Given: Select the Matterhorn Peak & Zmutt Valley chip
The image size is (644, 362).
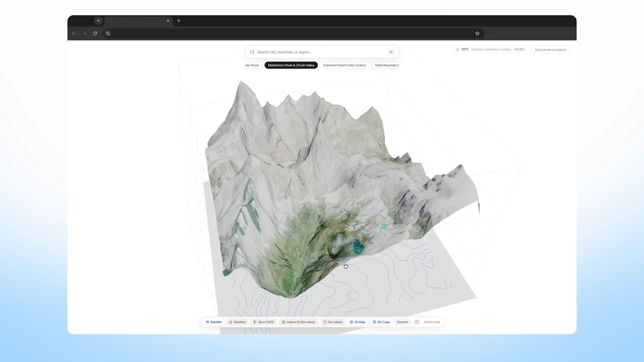Looking at the screenshot, I should click(291, 65).
